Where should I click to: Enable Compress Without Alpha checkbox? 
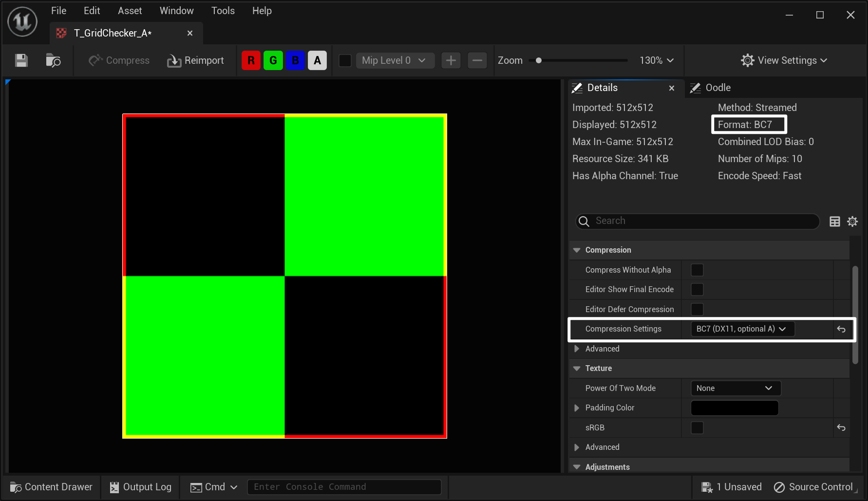[x=697, y=270]
